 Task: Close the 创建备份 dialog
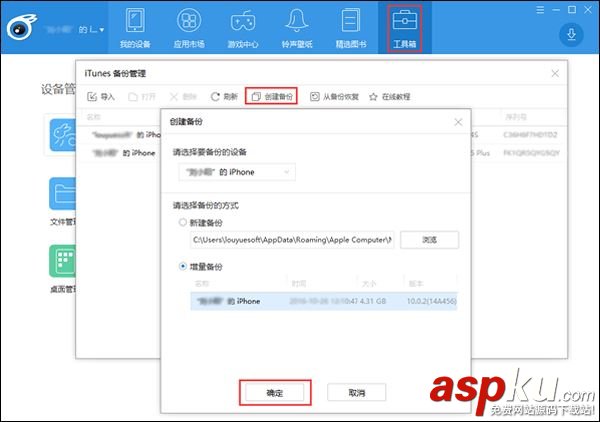(x=458, y=122)
